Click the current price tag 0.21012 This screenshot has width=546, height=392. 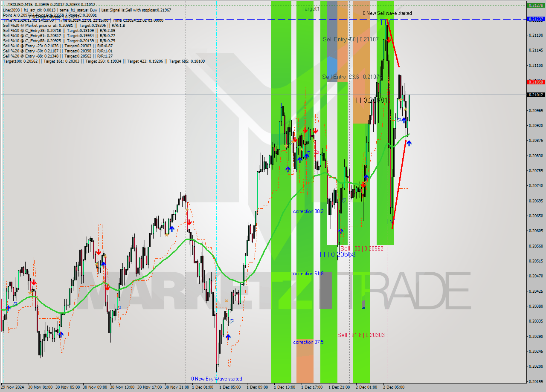536,95
